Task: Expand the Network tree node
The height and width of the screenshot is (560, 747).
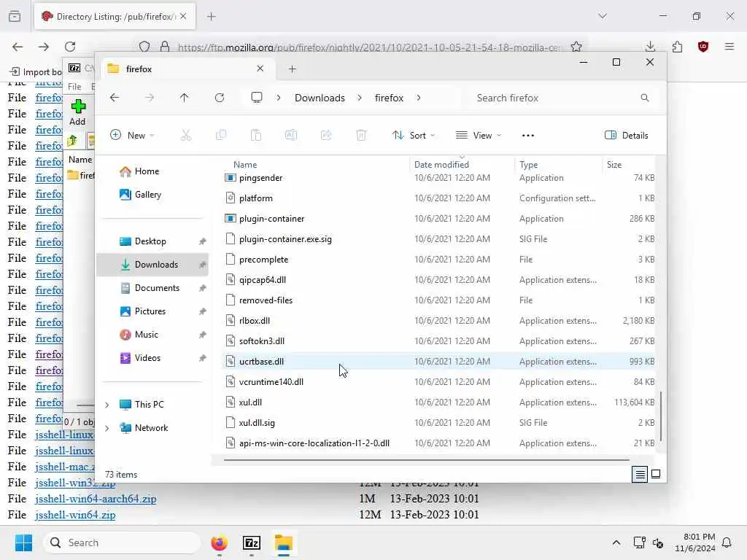Action: [x=107, y=428]
